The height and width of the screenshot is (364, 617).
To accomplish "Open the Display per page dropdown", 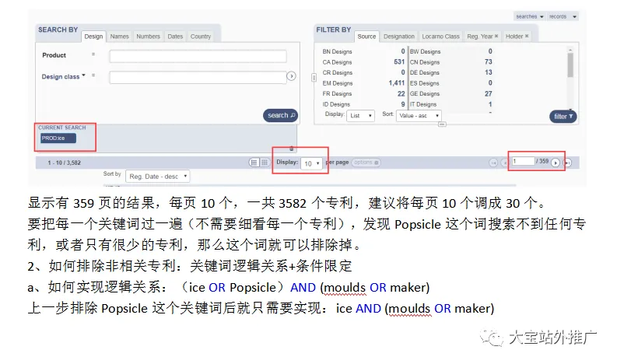I will (312, 163).
